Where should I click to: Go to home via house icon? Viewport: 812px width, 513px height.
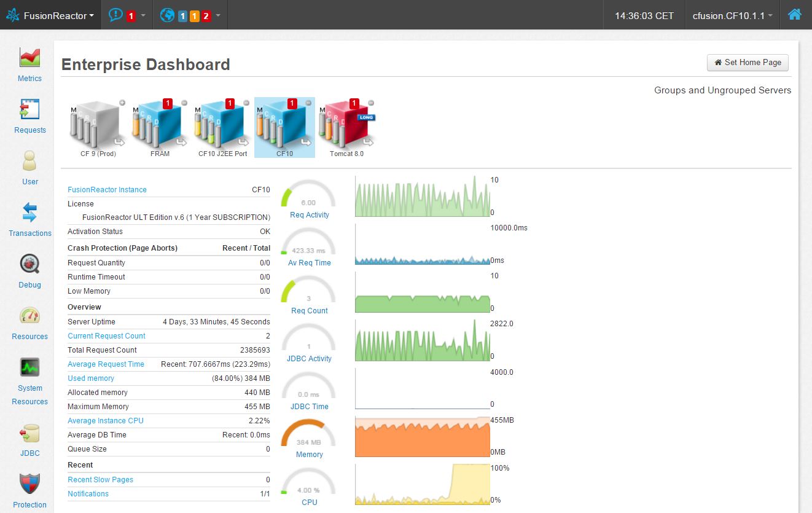point(794,15)
